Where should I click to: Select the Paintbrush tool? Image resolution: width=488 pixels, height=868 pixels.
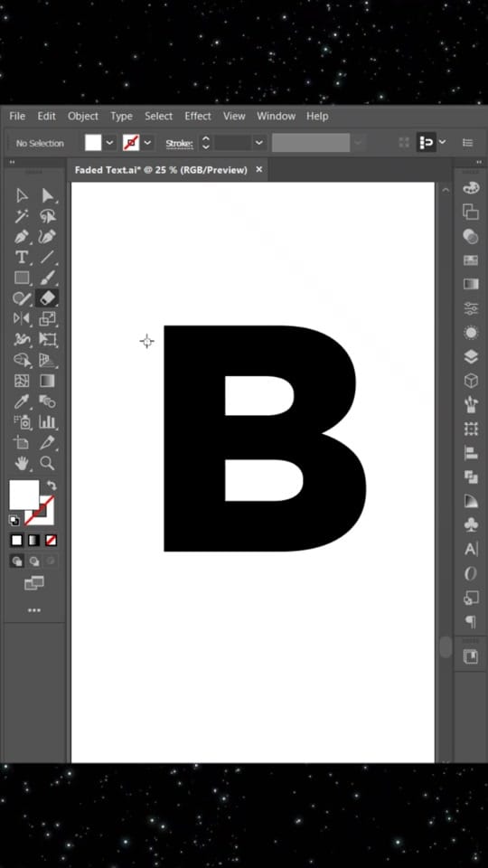[48, 278]
